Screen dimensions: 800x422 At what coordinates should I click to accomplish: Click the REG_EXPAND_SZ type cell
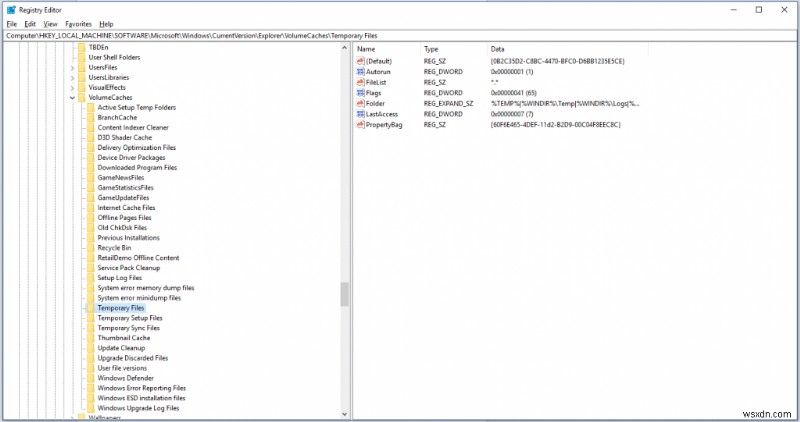(x=448, y=104)
